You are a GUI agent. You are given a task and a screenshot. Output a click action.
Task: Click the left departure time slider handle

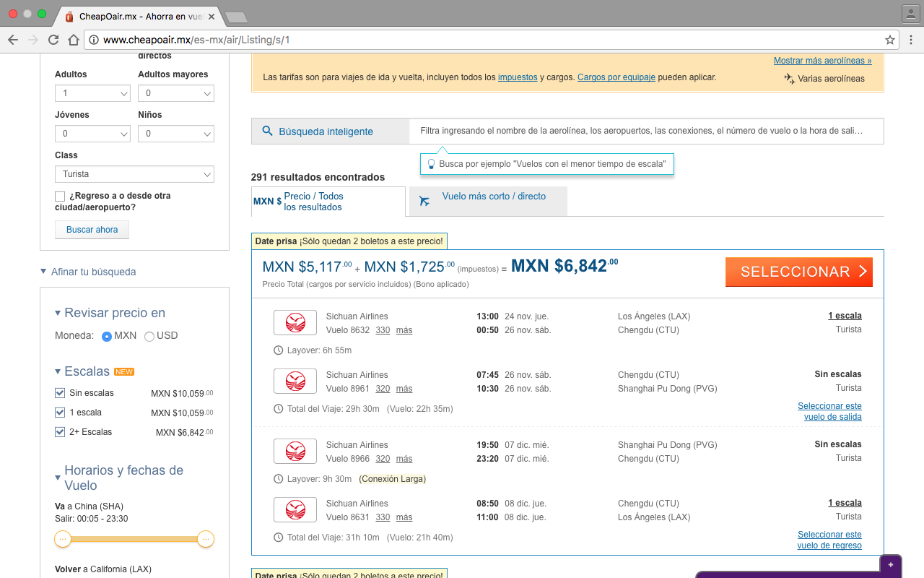tap(63, 539)
